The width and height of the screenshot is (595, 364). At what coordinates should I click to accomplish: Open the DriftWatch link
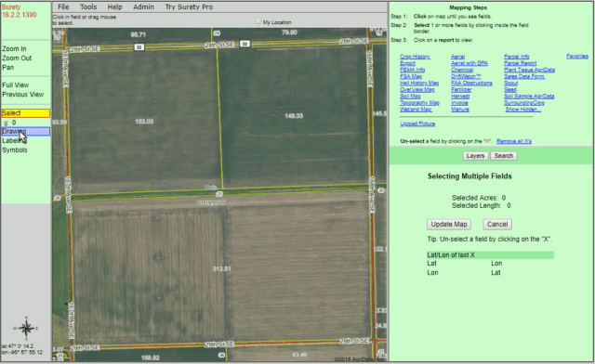pos(466,76)
